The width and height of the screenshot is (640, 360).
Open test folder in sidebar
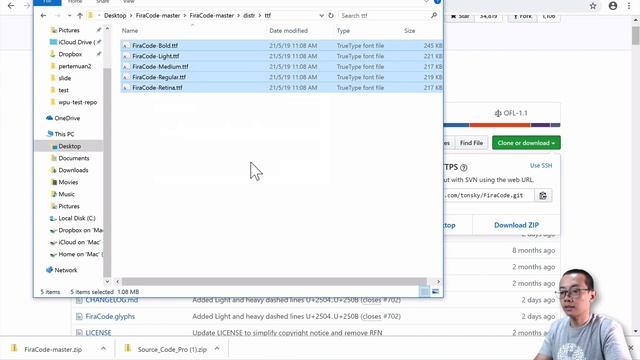click(63, 90)
